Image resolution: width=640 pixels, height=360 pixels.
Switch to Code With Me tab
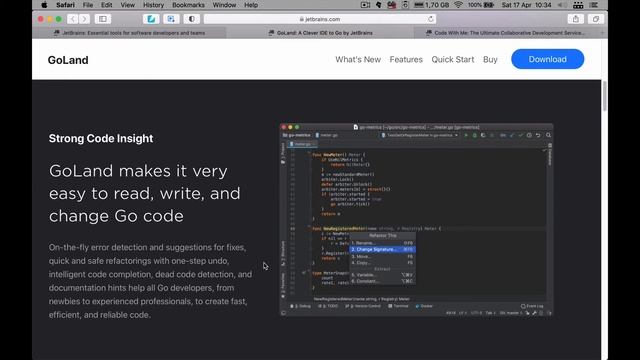click(x=506, y=33)
